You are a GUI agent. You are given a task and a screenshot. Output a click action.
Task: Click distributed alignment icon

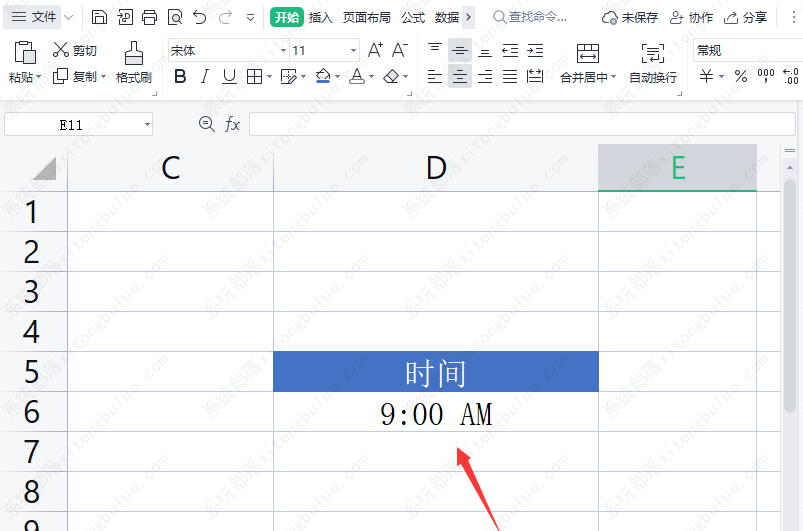[x=535, y=77]
